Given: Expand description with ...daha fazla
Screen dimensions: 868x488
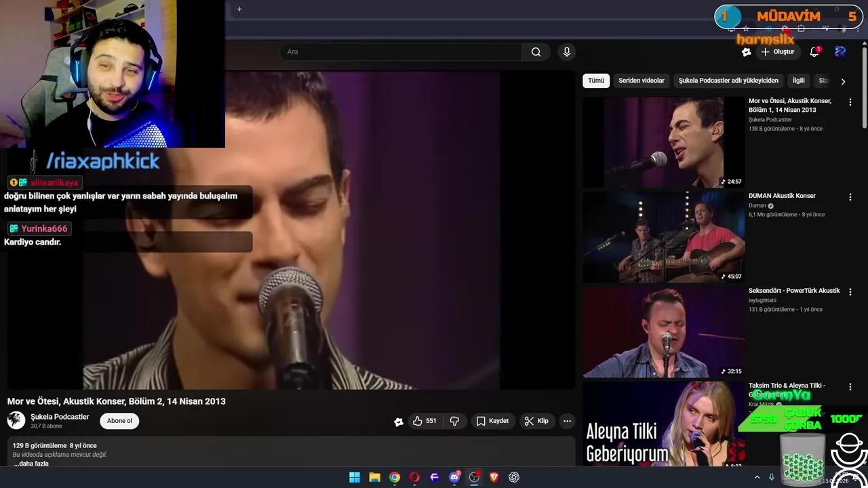Looking at the screenshot, I should pos(31,464).
